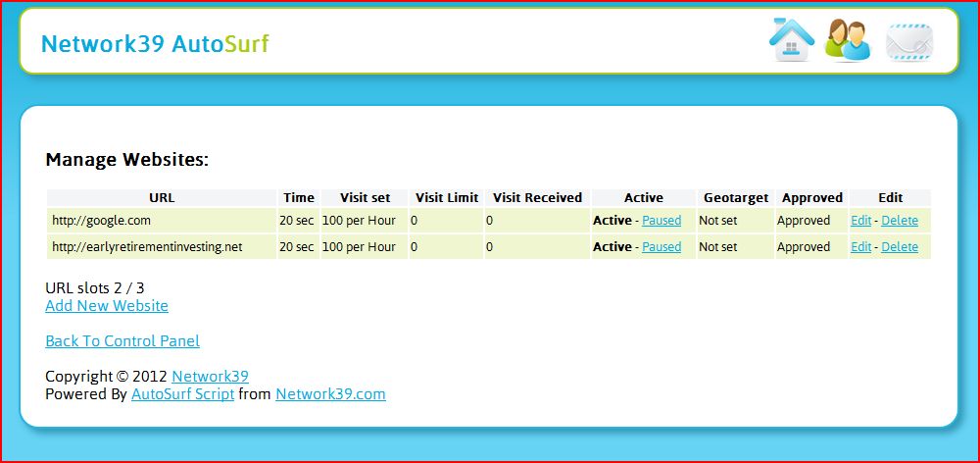Click the Visit set column header
The height and width of the screenshot is (463, 980).
pos(365,198)
